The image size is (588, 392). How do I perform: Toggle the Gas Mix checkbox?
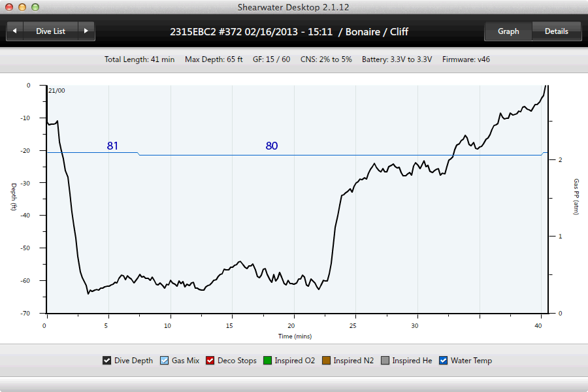165,361
